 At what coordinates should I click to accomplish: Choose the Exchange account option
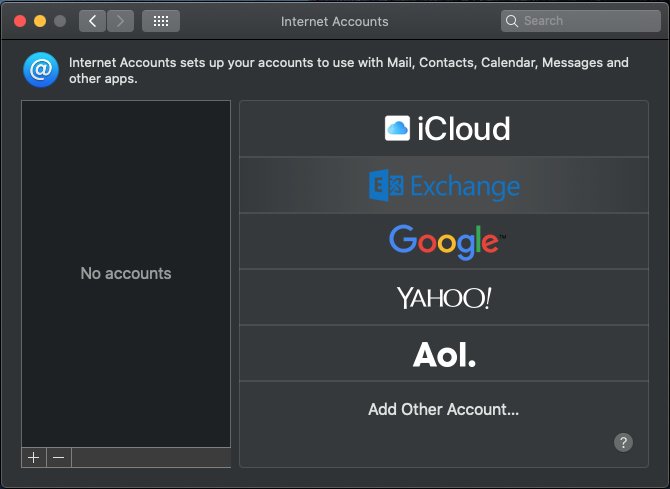(x=444, y=185)
